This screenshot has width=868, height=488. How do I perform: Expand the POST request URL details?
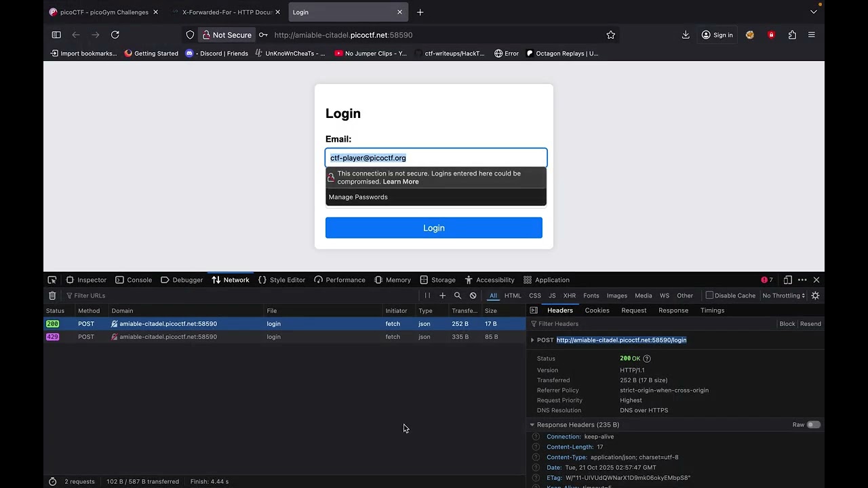[x=532, y=340]
